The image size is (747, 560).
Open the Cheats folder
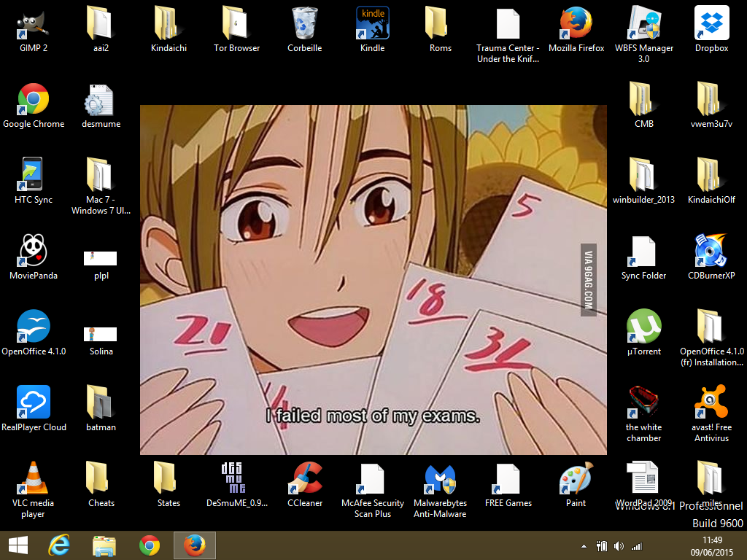101,478
